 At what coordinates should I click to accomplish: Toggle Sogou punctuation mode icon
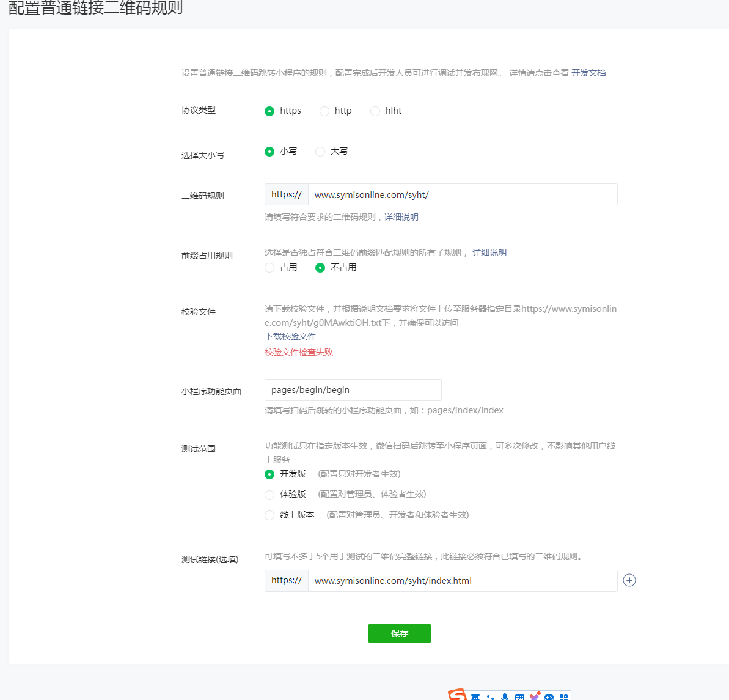490,697
